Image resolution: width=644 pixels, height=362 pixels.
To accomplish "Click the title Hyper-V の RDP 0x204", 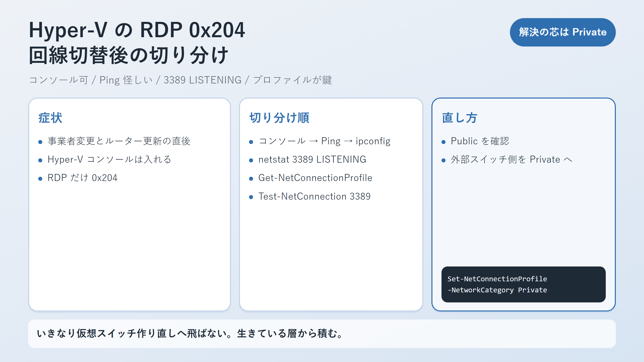I will point(137,30).
